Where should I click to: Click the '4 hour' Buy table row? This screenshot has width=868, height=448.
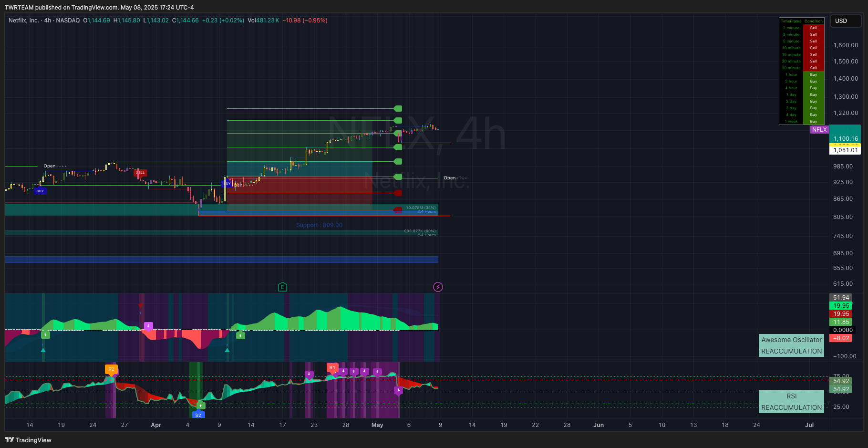(x=802, y=88)
